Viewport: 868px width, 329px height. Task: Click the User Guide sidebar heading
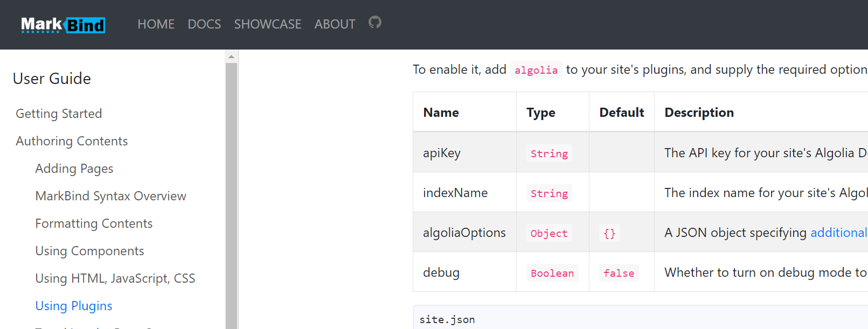[52, 79]
